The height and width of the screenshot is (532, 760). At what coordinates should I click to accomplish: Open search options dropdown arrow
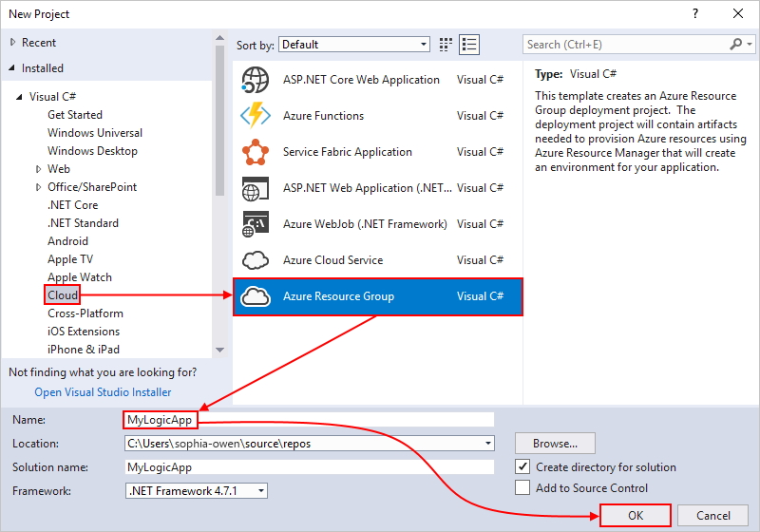750,44
